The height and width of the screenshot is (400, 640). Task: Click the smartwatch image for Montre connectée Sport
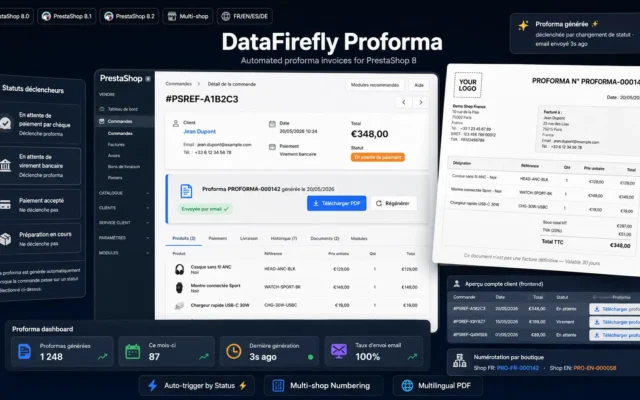coord(179,288)
